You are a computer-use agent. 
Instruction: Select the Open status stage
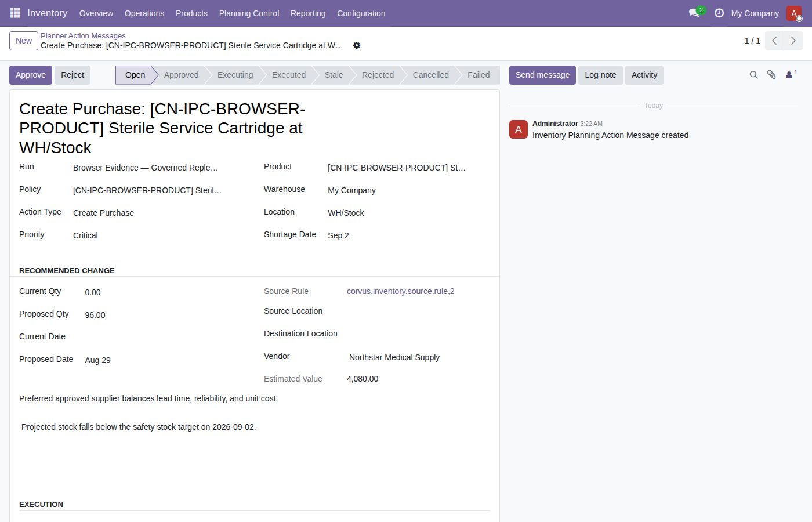(135, 75)
